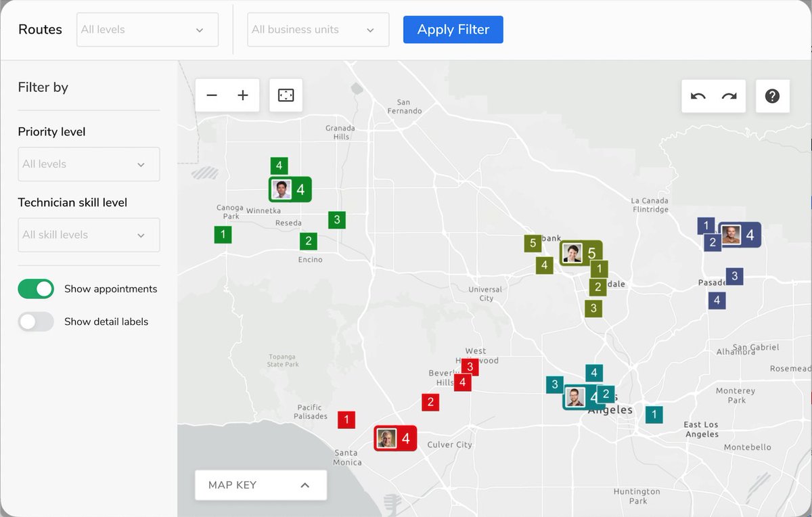Expand the MAP KEY panel
This screenshot has width=812, height=517.
261,485
